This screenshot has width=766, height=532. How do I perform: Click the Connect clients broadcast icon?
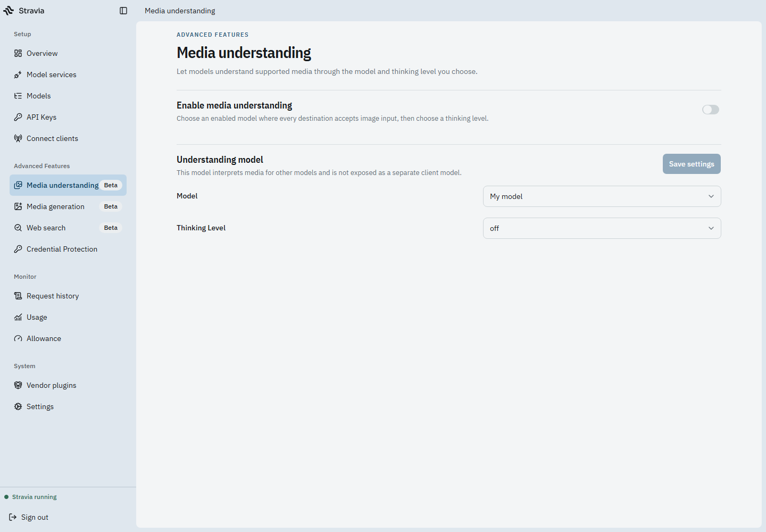tap(18, 138)
